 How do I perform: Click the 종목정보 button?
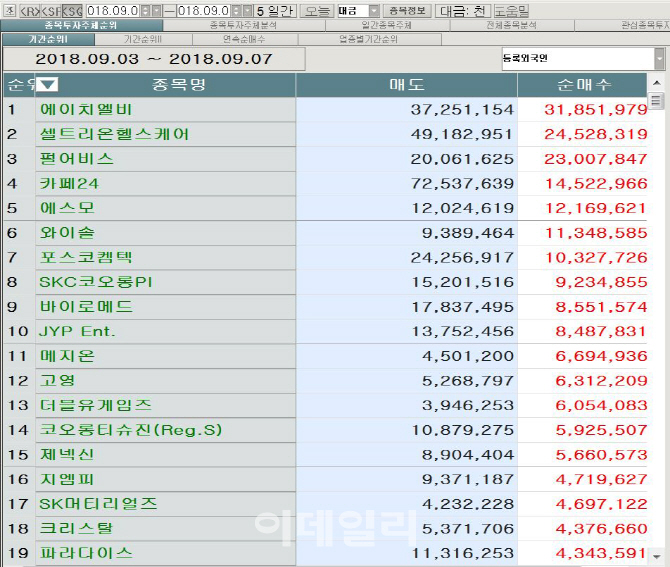pos(407,11)
